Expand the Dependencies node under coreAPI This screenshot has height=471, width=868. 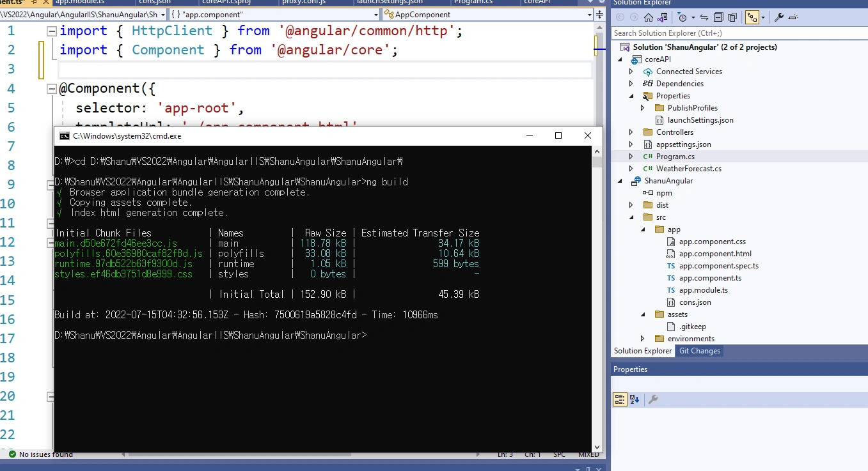click(x=631, y=84)
